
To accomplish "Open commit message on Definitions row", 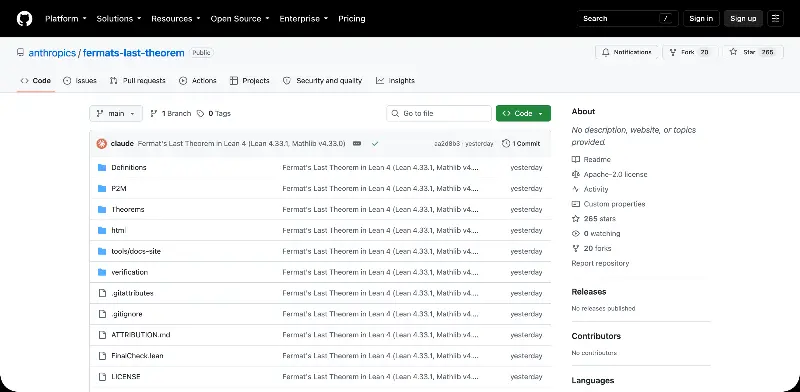I will tap(380, 167).
